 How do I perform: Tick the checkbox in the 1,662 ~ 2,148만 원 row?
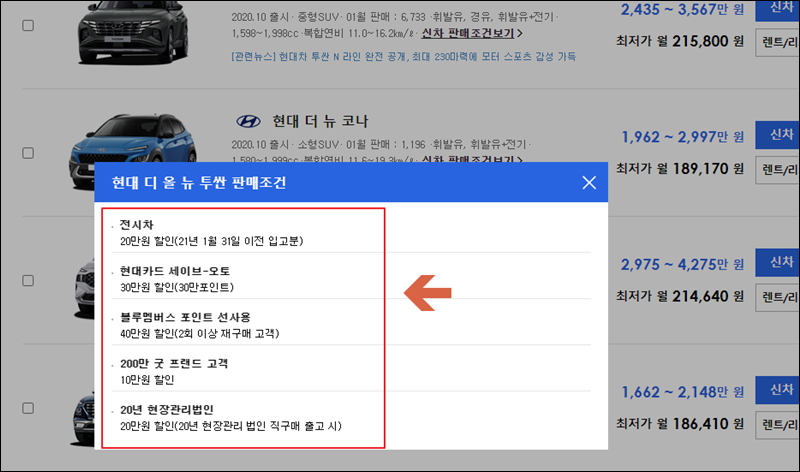click(28, 408)
